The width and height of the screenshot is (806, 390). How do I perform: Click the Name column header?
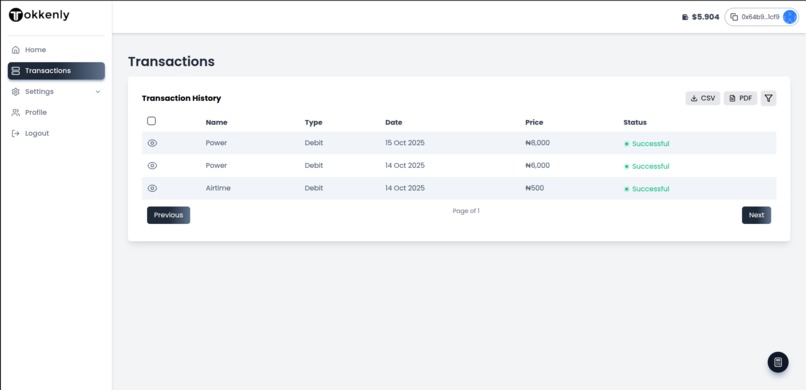216,123
